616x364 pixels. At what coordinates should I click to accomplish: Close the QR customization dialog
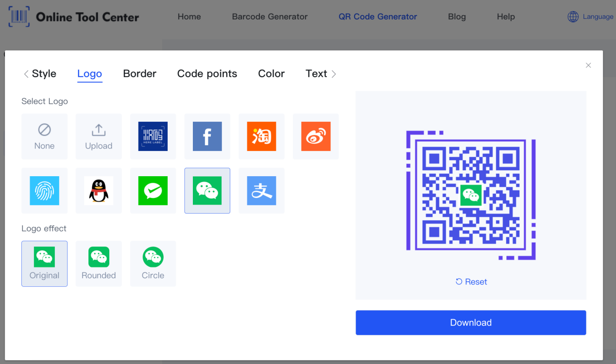(588, 65)
